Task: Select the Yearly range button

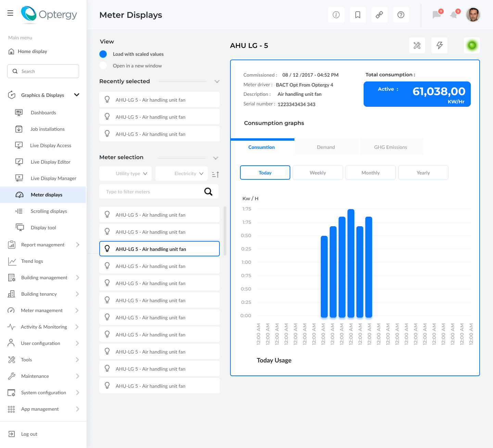Action: click(x=423, y=172)
